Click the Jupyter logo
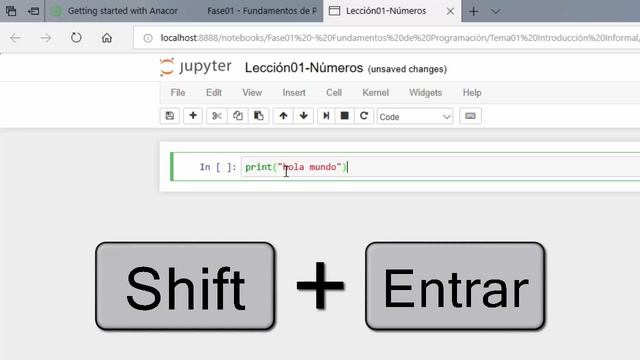 coord(196,67)
